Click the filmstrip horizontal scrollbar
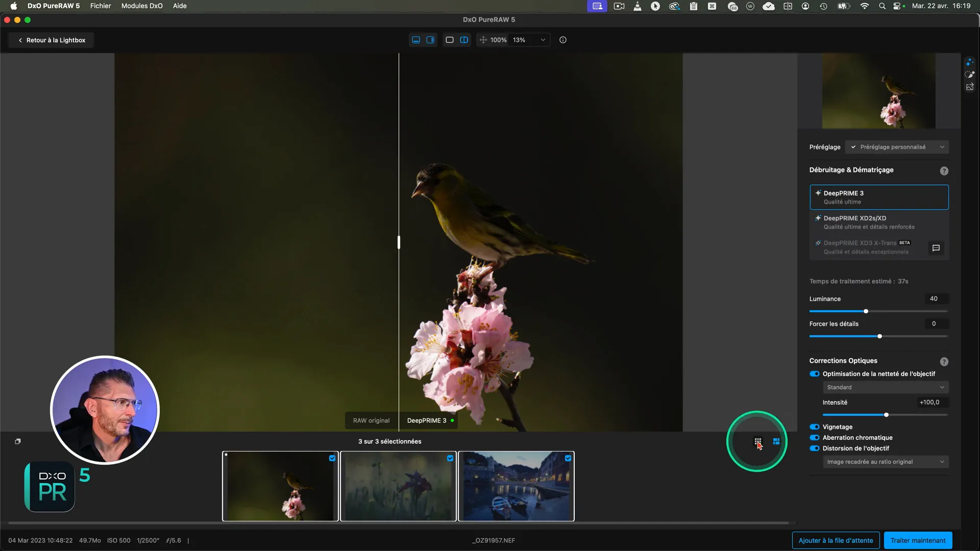980x551 pixels. pos(398,523)
